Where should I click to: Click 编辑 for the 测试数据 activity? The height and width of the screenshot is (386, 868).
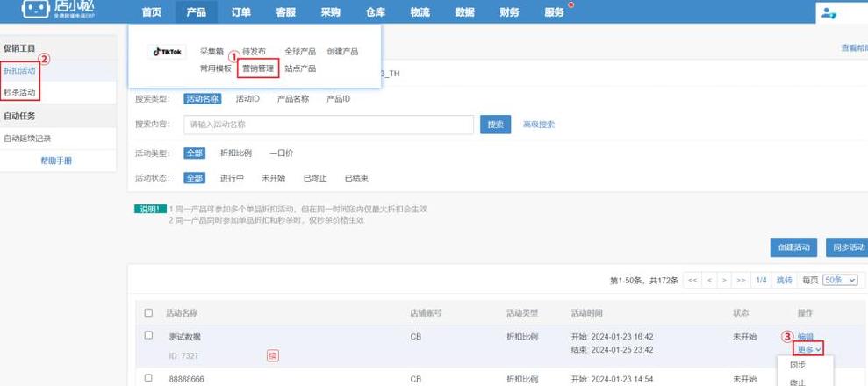(x=806, y=336)
